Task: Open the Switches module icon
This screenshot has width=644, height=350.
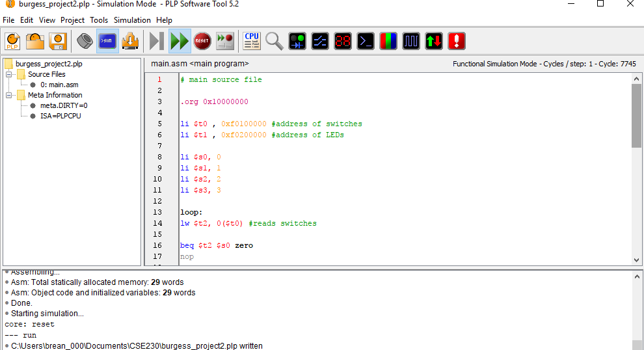Action: coord(321,42)
